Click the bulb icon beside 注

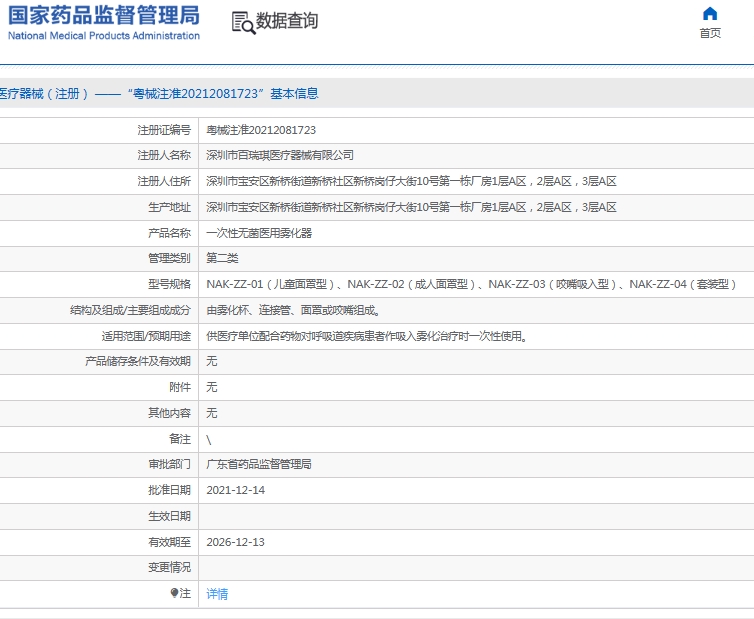174,593
